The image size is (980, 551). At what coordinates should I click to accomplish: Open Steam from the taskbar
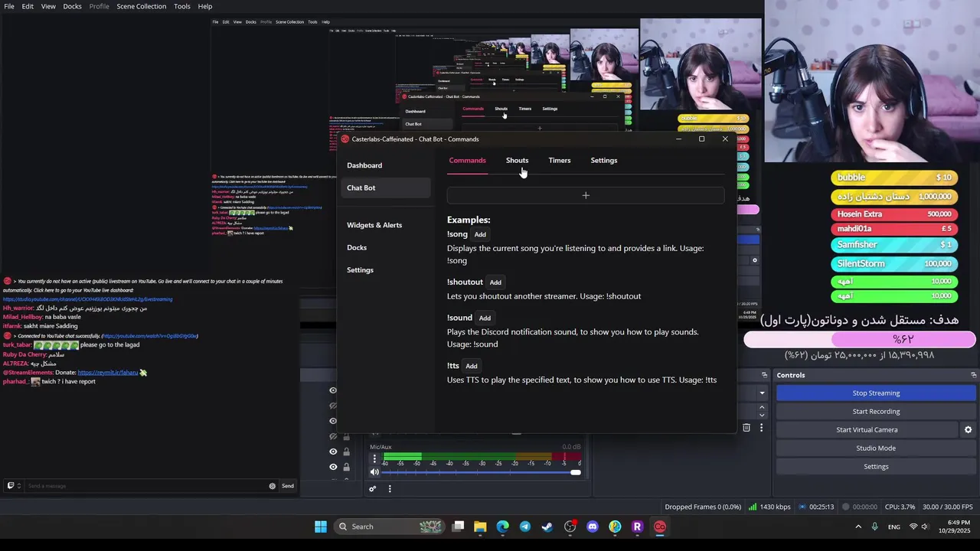(x=547, y=527)
